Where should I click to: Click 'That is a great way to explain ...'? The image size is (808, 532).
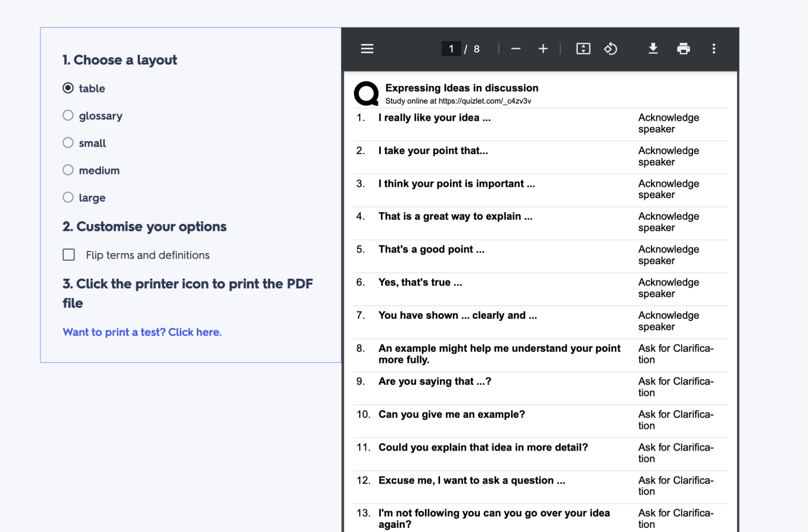[x=455, y=216]
